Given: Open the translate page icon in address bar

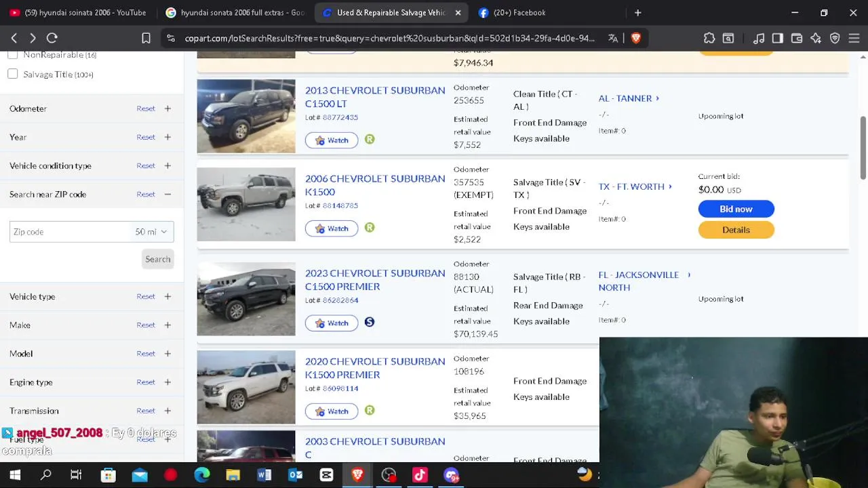Looking at the screenshot, I should (x=613, y=39).
